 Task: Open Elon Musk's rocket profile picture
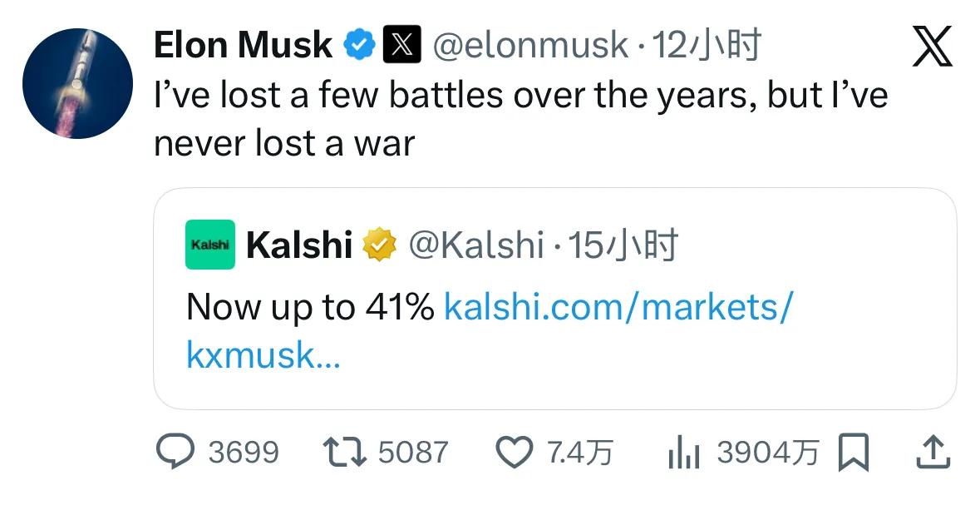tap(77, 83)
